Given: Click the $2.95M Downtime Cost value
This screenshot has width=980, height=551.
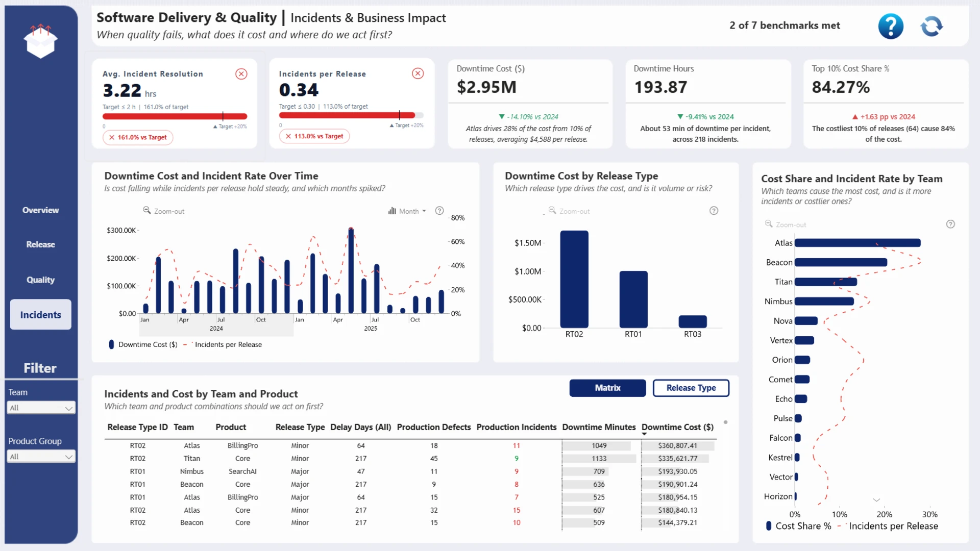Looking at the screenshot, I should click(486, 87).
